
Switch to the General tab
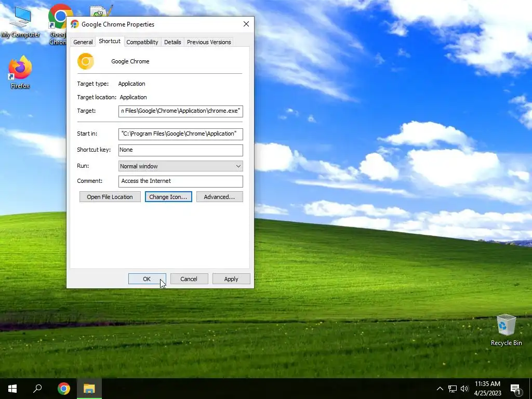pos(83,42)
